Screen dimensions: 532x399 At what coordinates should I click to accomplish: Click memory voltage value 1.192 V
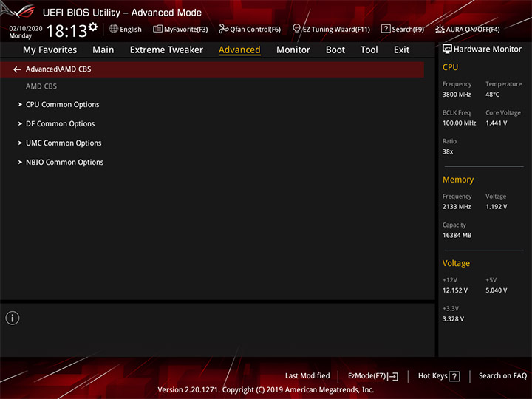click(497, 207)
